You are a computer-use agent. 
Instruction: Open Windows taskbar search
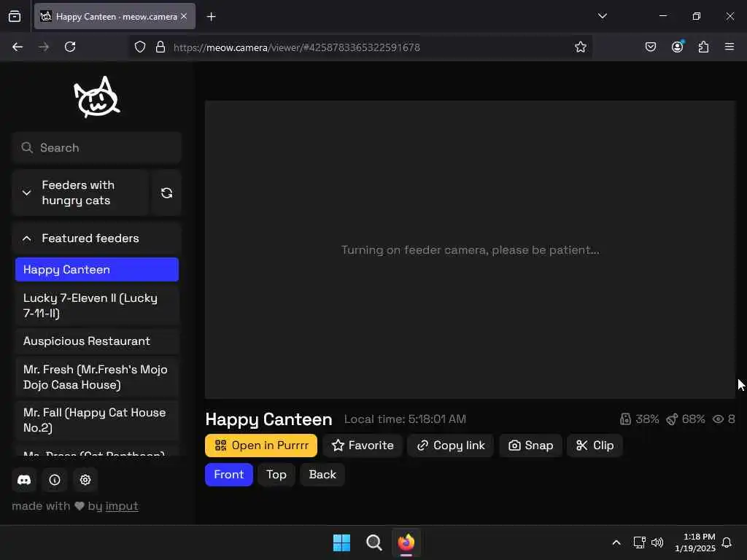[374, 542]
